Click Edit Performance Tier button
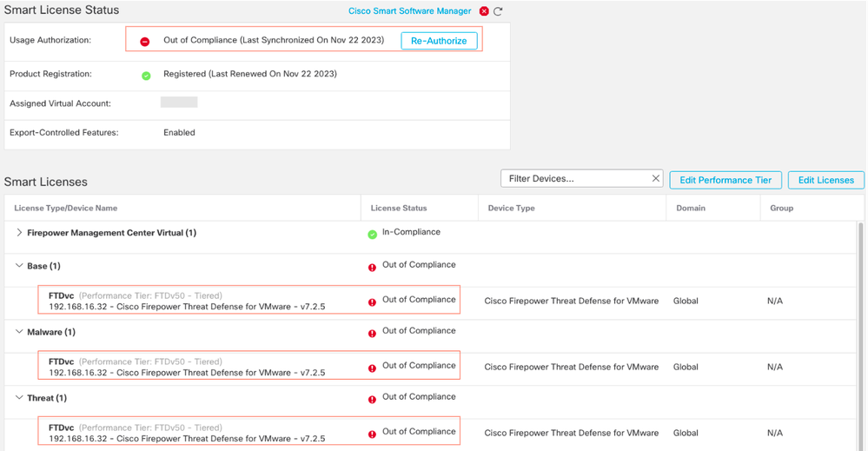The height and width of the screenshot is (451, 868). (x=726, y=180)
